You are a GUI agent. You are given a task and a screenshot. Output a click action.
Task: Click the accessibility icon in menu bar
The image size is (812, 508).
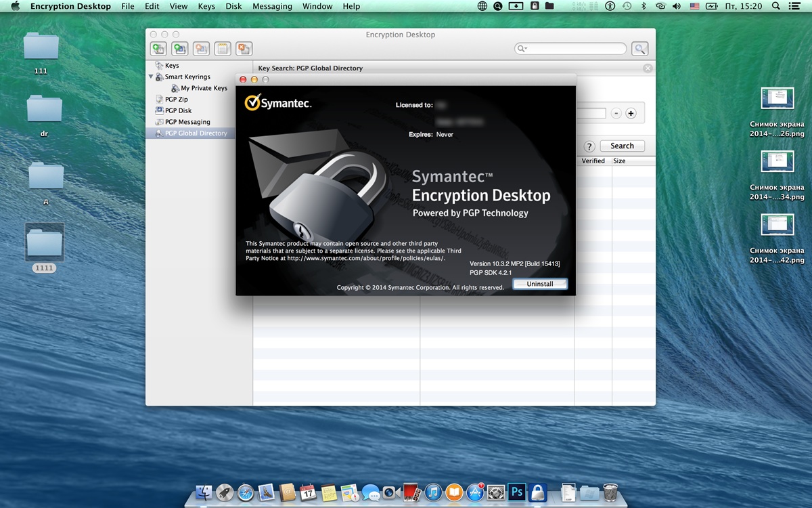coord(610,6)
